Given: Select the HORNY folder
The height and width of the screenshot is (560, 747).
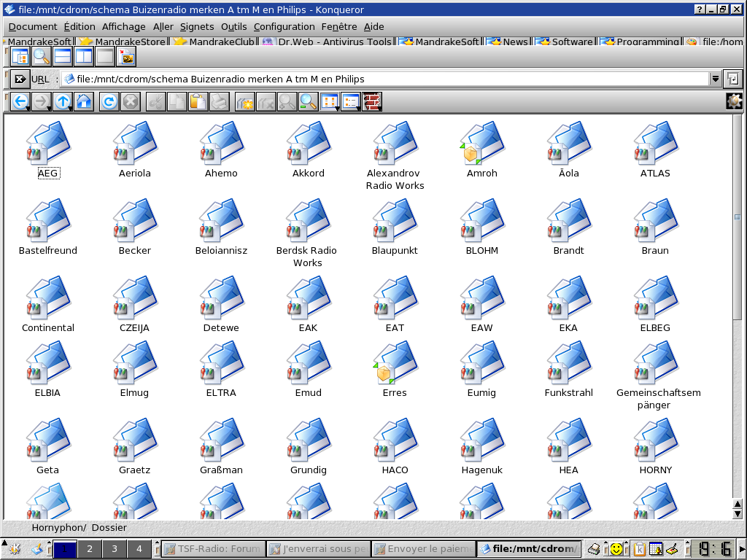Looking at the screenshot, I should tap(656, 446).
